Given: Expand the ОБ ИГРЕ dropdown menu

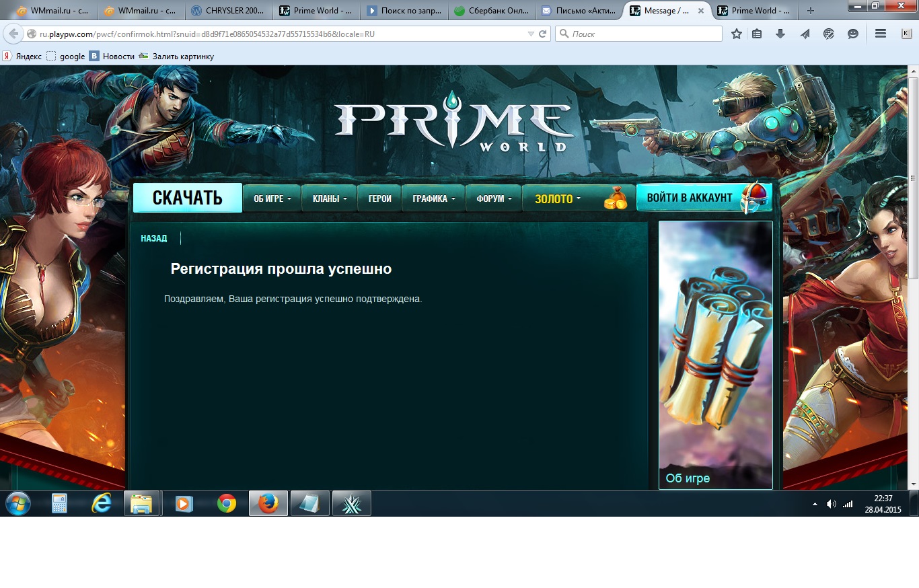Looking at the screenshot, I should click(x=272, y=198).
